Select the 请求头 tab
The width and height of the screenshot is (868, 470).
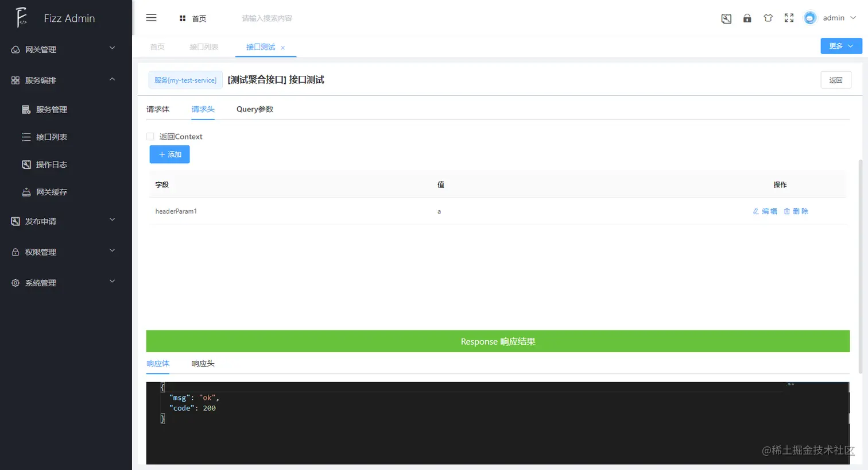point(203,109)
